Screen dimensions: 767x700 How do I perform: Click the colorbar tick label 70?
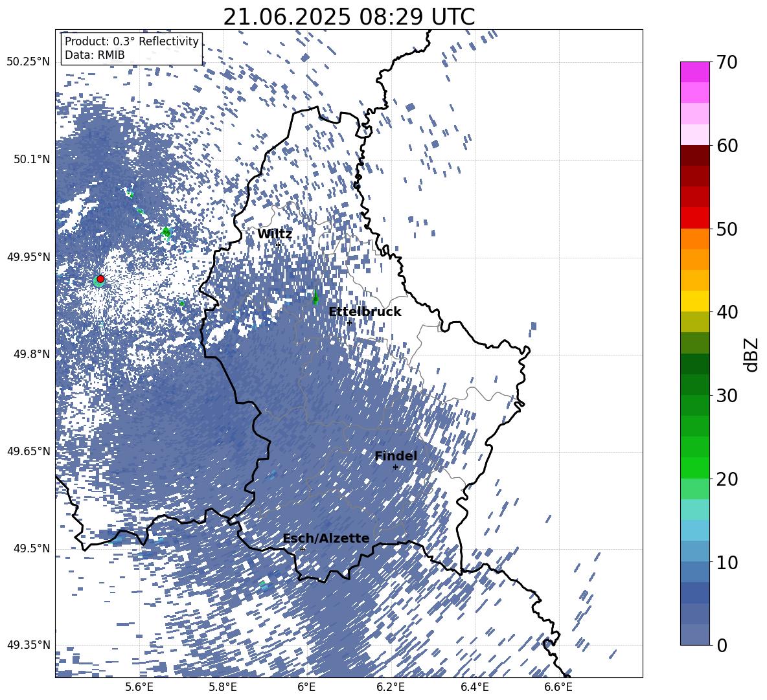727,62
